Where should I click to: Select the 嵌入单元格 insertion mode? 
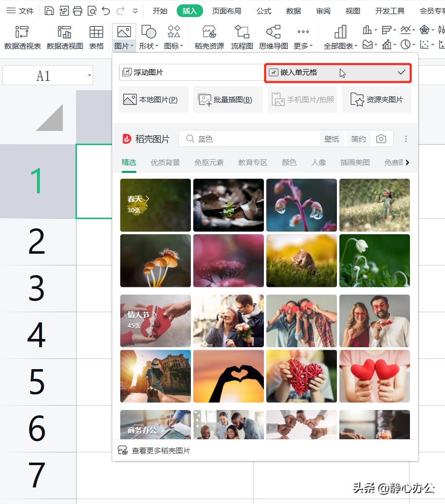[338, 72]
